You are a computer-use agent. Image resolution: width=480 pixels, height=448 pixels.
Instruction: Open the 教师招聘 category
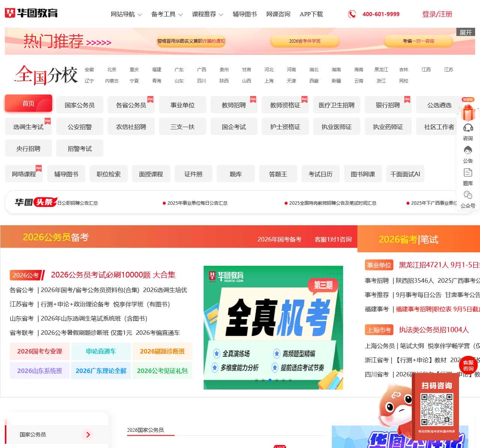coord(234,105)
